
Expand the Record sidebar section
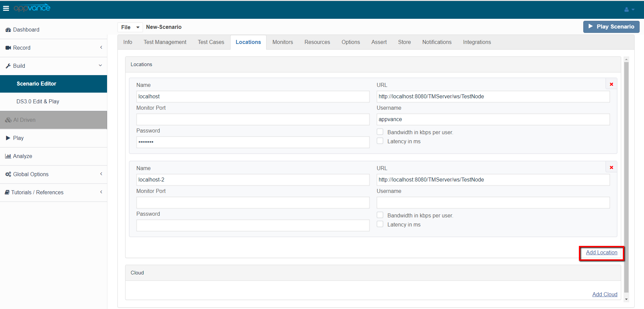pyautogui.click(x=54, y=48)
